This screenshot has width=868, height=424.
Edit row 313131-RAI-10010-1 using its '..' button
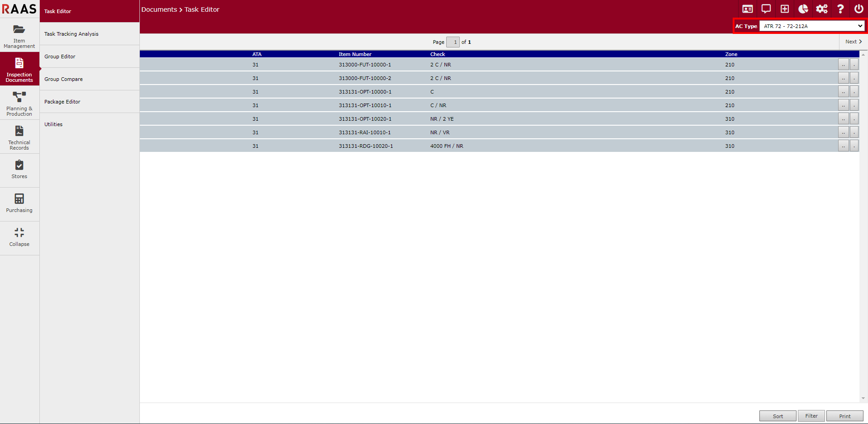point(843,132)
